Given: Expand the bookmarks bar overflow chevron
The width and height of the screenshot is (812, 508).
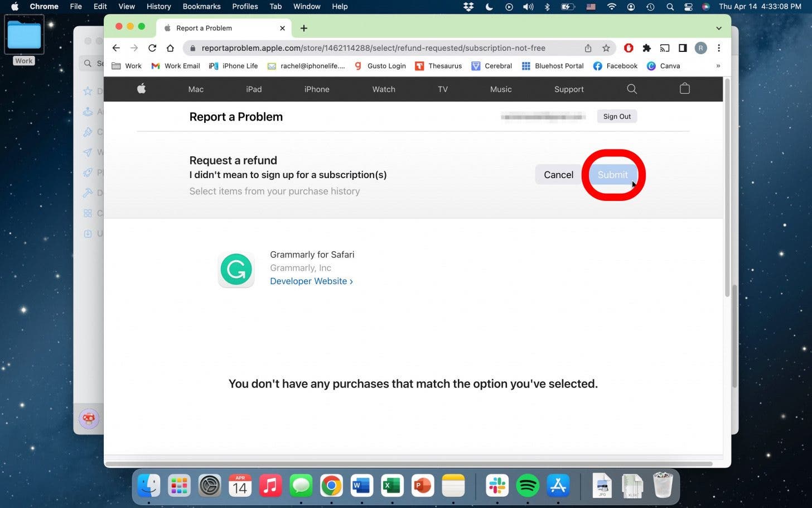Looking at the screenshot, I should 718,66.
